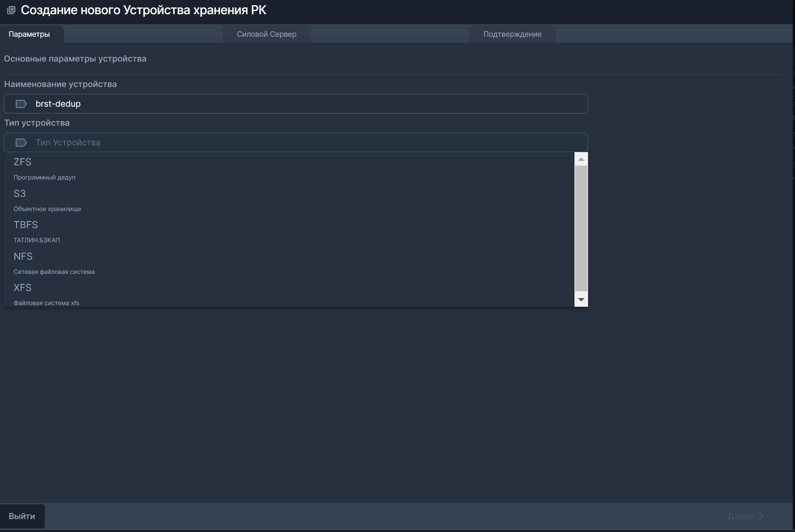Image resolution: width=795 pixels, height=532 pixels.
Task: Select NFS network file system
Action: click(23, 256)
